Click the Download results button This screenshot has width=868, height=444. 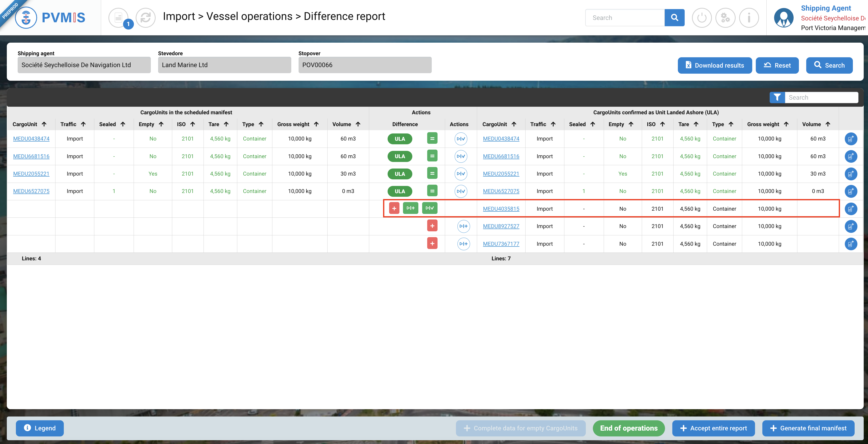[x=714, y=65]
